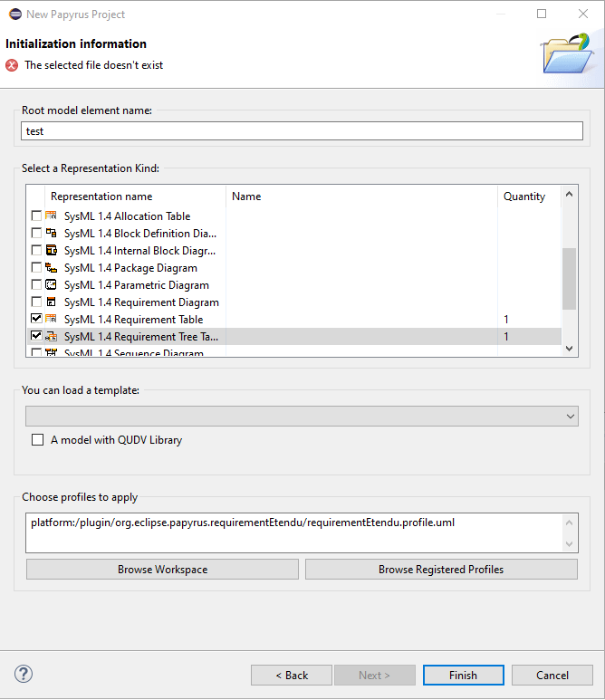Select SysML 1.4 Package Diagram row text
605x700 pixels.
tap(130, 268)
